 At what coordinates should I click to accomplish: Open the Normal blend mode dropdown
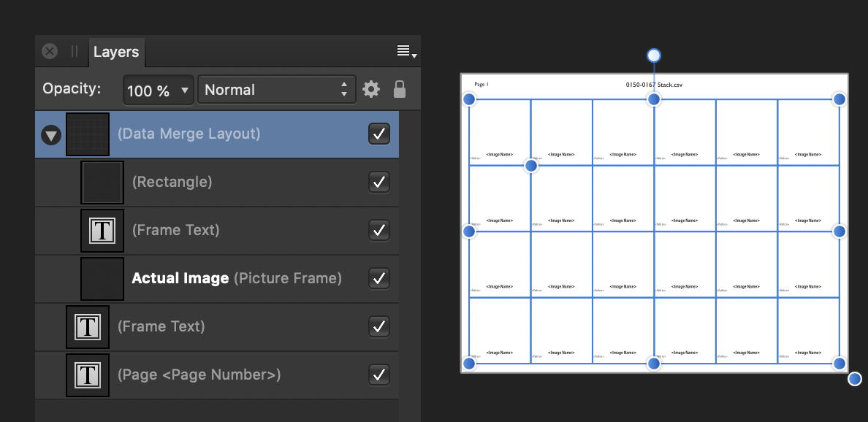(x=276, y=90)
